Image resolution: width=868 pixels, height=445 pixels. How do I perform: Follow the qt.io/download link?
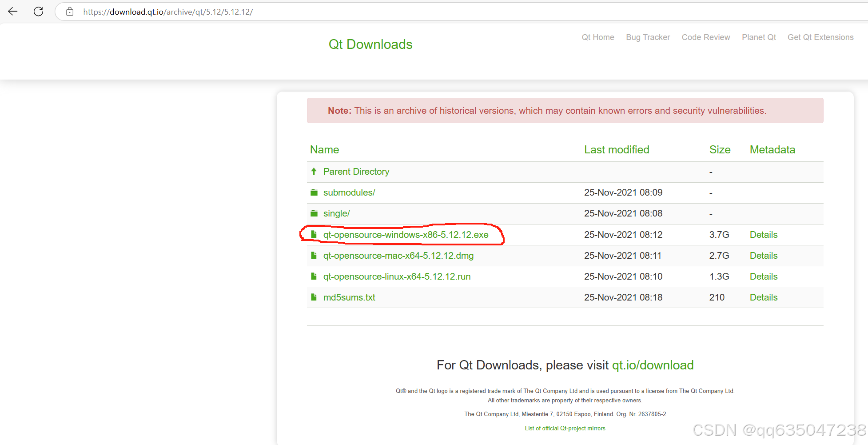tap(653, 365)
